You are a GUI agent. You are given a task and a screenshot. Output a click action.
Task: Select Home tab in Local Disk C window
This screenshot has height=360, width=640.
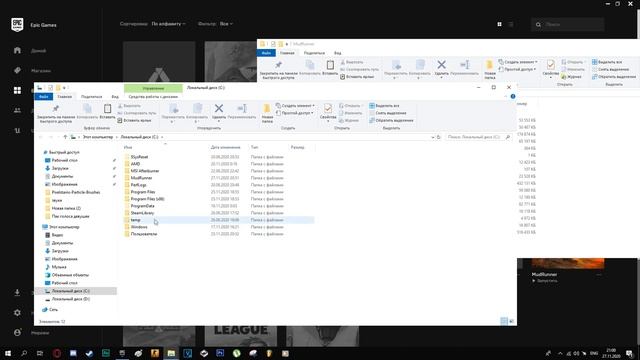[x=64, y=97]
